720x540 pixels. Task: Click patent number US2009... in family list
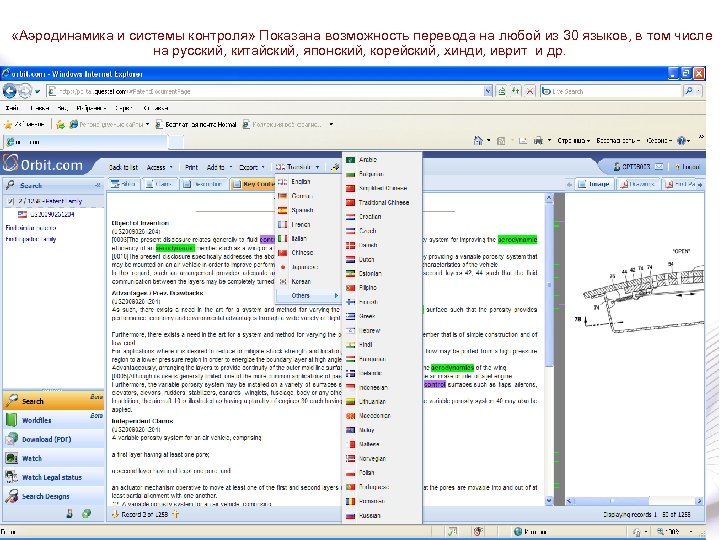[52, 214]
